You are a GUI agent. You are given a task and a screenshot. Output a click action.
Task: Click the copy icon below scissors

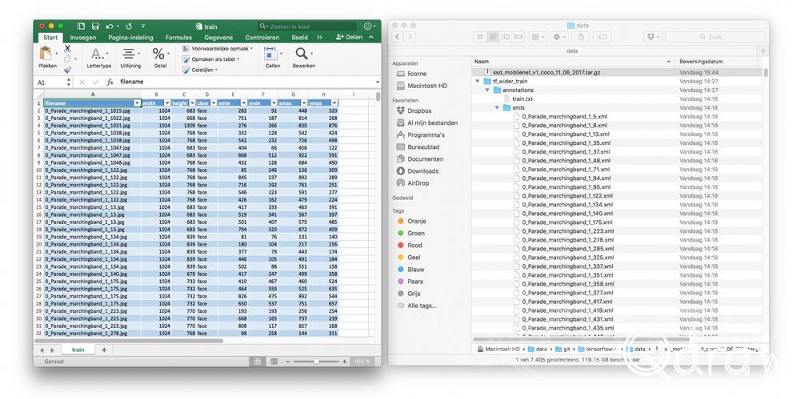coord(67,59)
